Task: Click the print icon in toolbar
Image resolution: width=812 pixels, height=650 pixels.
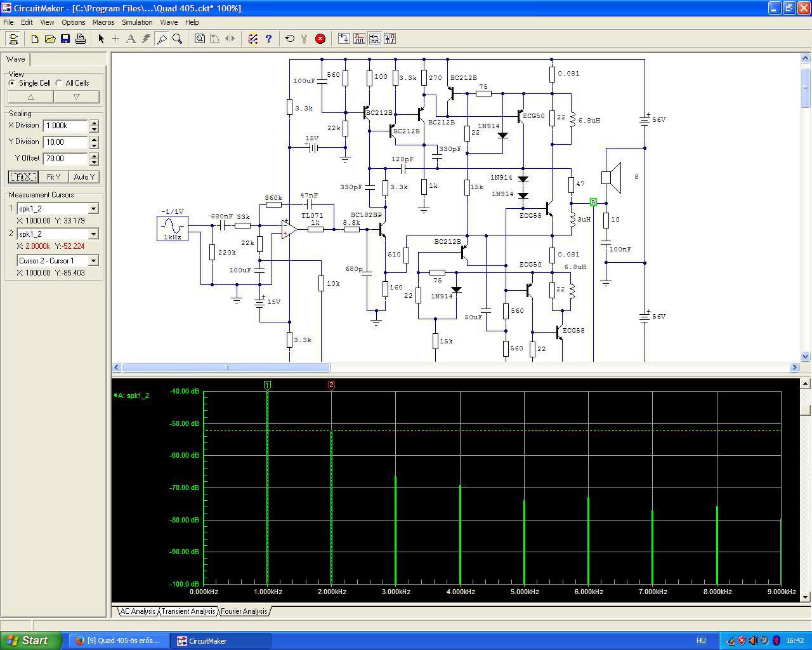Action: [81, 39]
